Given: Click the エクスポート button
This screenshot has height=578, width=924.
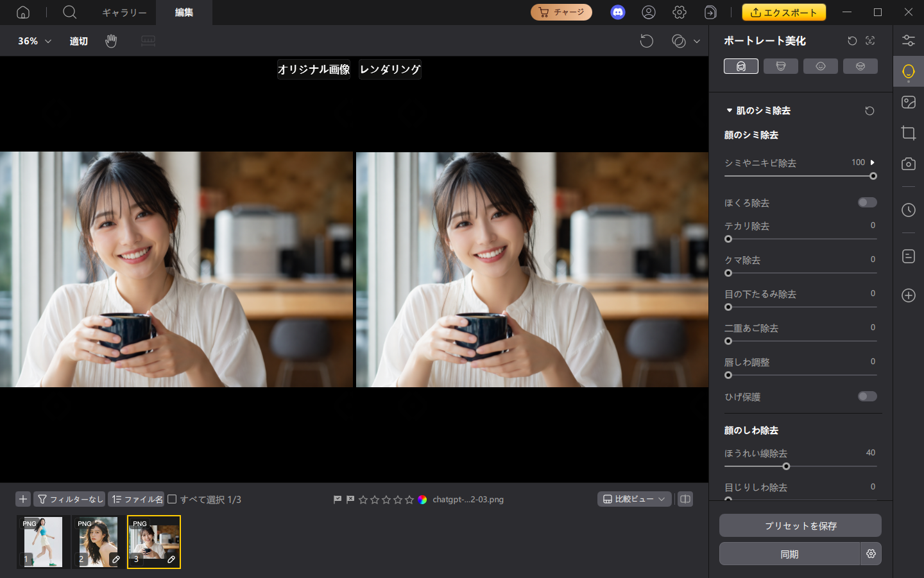Looking at the screenshot, I should tap(783, 12).
